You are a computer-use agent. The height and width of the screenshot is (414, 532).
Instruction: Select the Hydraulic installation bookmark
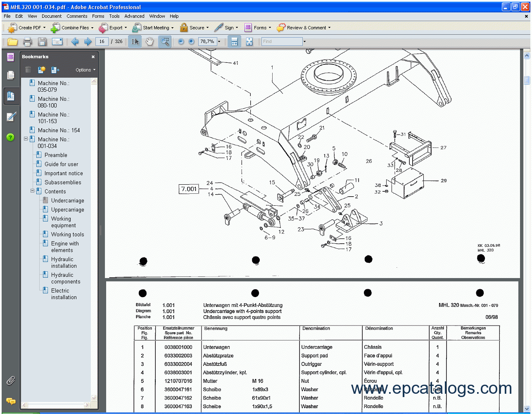click(x=64, y=262)
